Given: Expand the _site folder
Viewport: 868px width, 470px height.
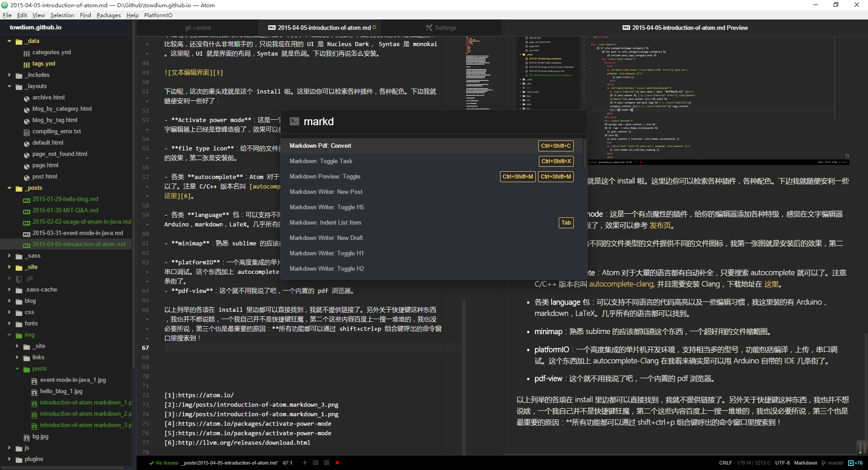Looking at the screenshot, I should [9, 267].
